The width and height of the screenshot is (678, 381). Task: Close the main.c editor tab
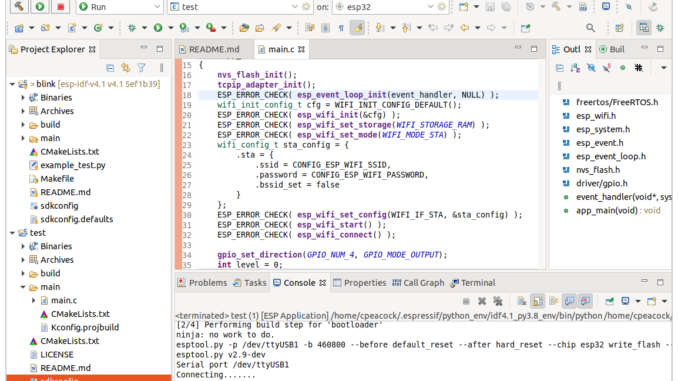pyautogui.click(x=301, y=49)
